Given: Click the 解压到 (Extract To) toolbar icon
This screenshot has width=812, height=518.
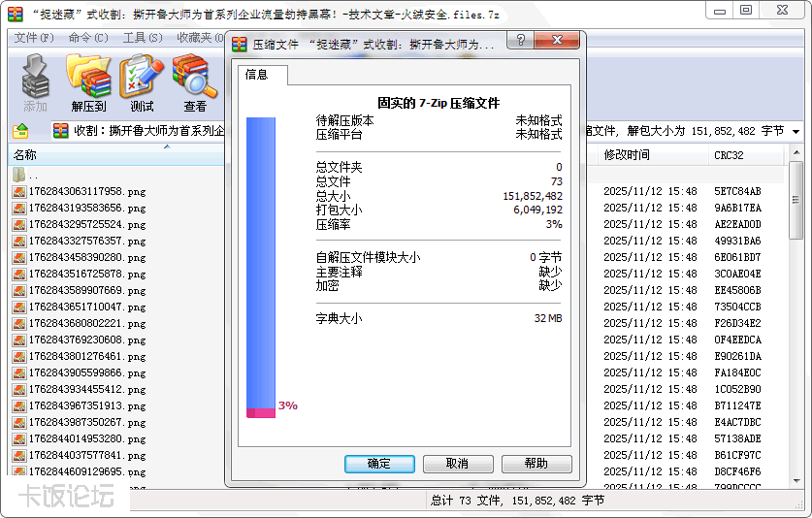Looking at the screenshot, I should (x=88, y=81).
